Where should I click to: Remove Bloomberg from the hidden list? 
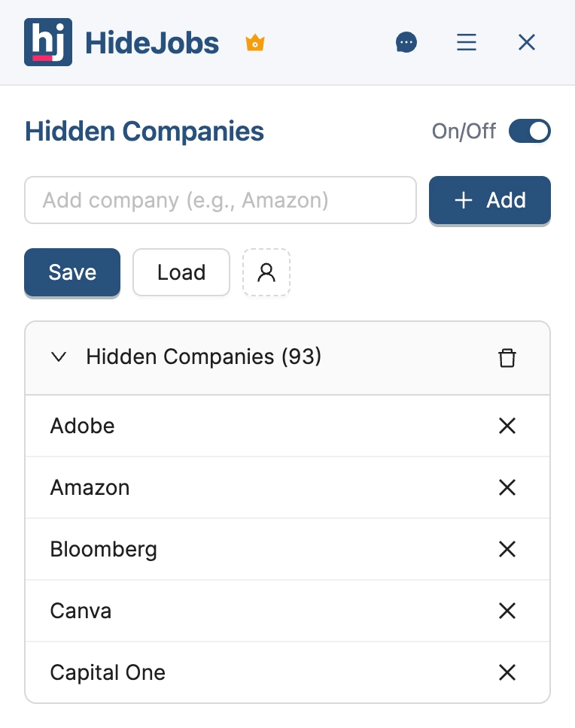click(507, 549)
